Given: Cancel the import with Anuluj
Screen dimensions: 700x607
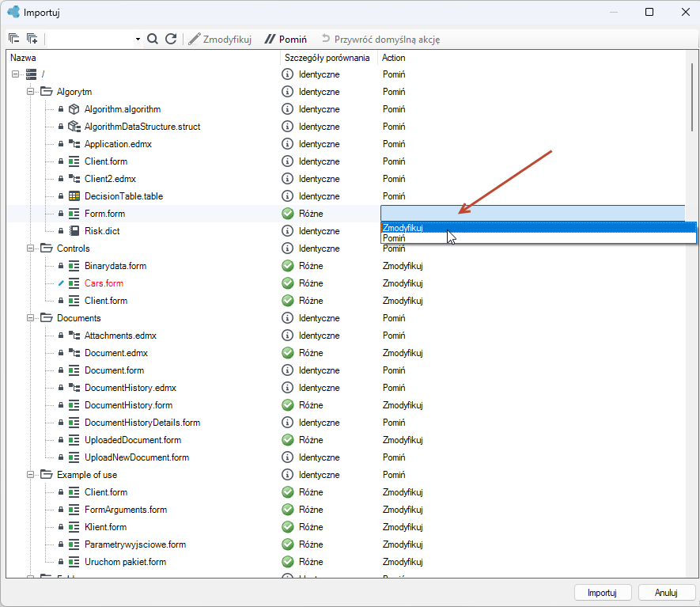Looking at the screenshot, I should pos(666,593).
